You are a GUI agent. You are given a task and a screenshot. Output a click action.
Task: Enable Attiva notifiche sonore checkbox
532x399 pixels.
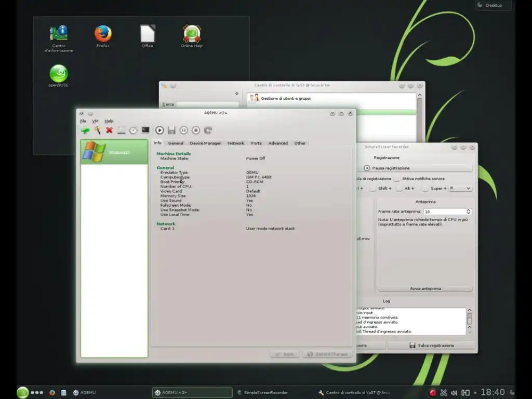click(396, 179)
